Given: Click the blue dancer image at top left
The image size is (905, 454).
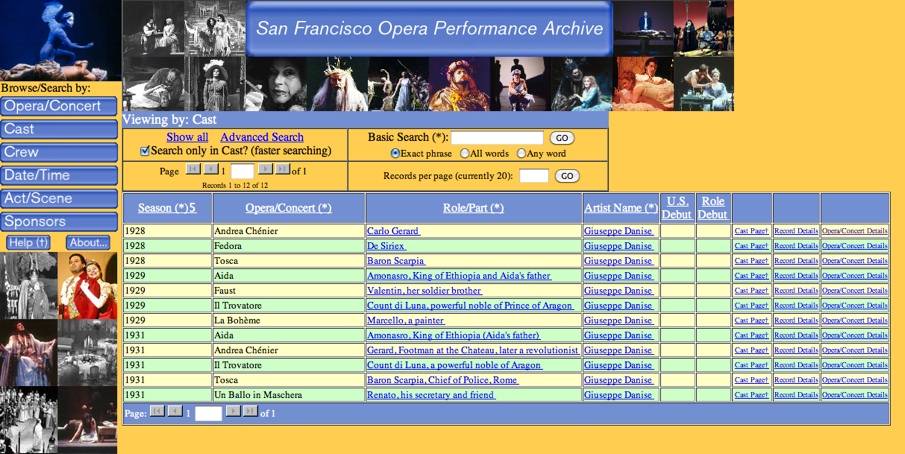Looking at the screenshot, I should pos(60,40).
